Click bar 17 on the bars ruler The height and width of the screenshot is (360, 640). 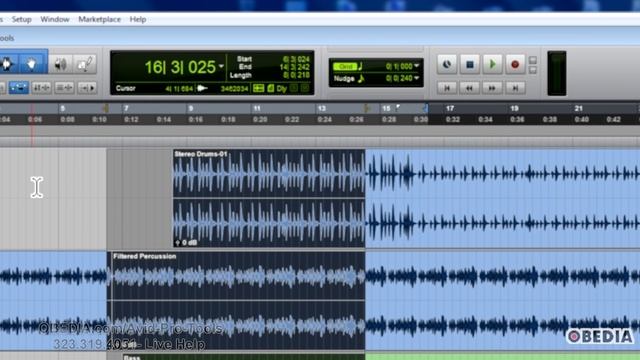(x=450, y=108)
